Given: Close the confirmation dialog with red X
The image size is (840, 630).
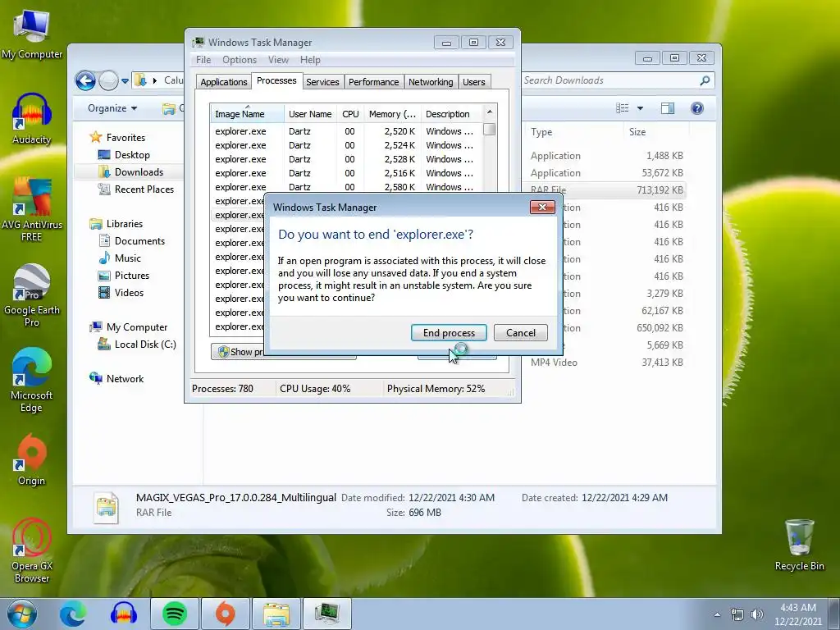Looking at the screenshot, I should coord(542,207).
